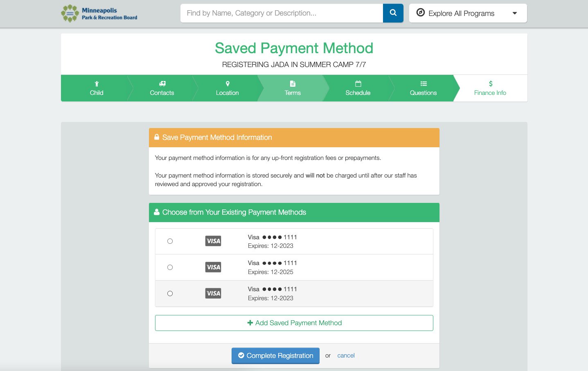Click the Location pin icon
Screen dimensions: 588x371
coord(228,84)
